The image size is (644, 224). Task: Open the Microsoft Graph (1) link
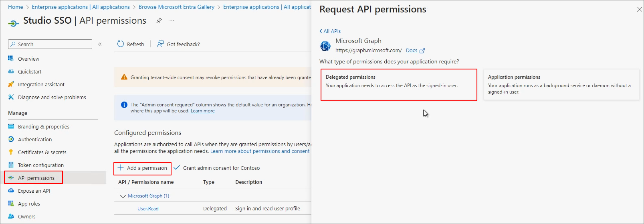tap(148, 196)
